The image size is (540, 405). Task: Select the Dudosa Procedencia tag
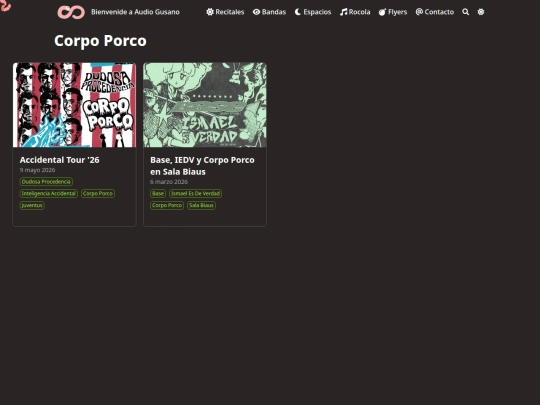coord(46,181)
